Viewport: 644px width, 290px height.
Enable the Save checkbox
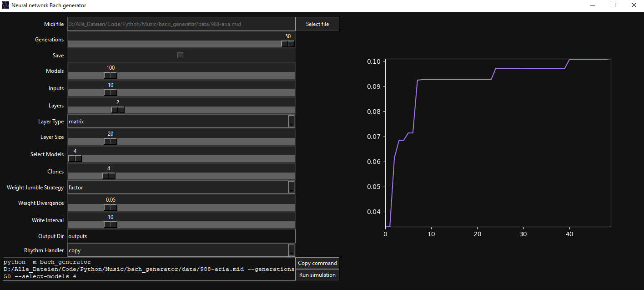180,55
